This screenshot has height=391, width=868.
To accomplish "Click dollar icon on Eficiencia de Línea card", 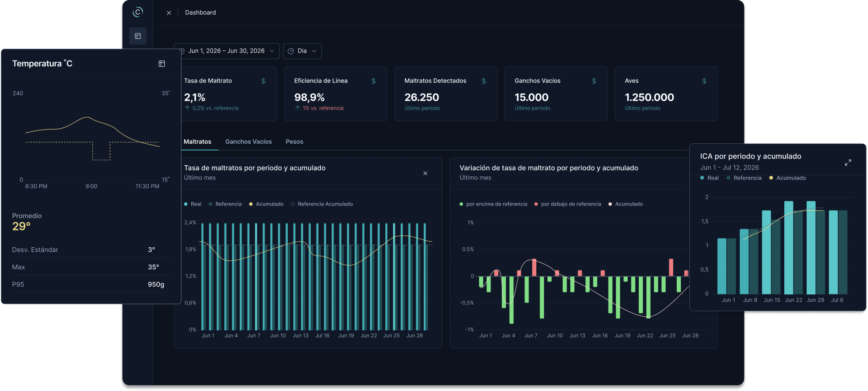I will point(373,81).
